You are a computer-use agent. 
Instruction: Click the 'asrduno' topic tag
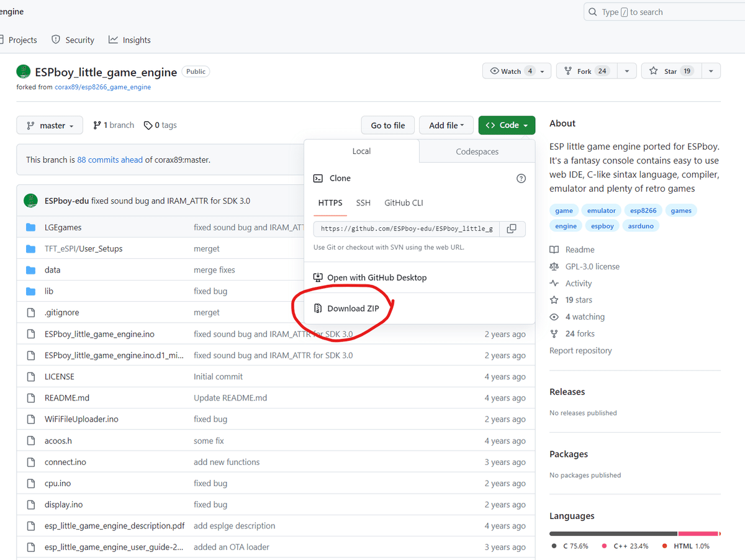[641, 226]
